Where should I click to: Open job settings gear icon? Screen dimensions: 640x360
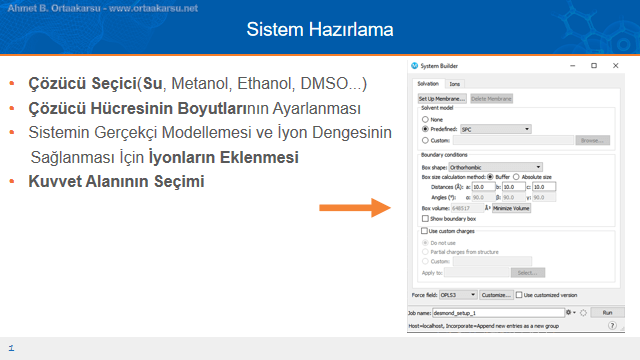pos(569,313)
